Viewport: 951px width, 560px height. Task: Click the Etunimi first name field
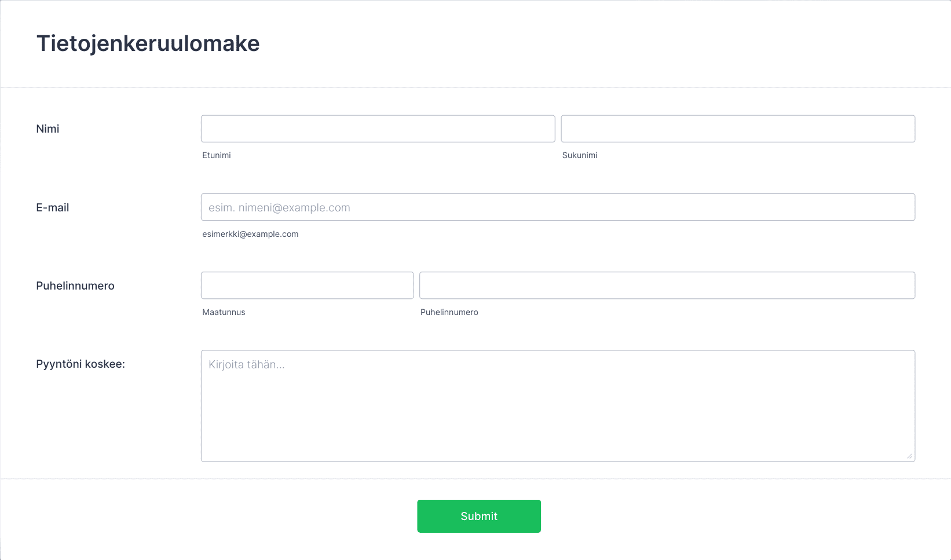point(378,129)
